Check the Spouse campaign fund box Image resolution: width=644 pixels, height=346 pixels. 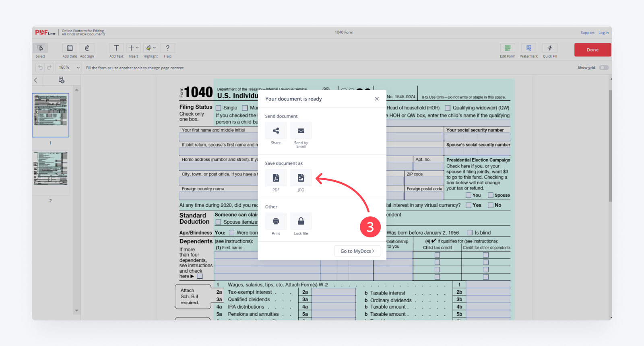(x=491, y=195)
